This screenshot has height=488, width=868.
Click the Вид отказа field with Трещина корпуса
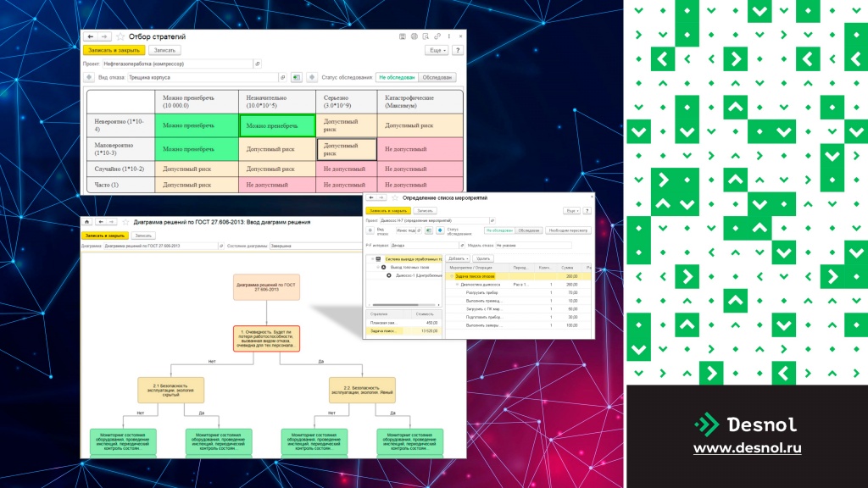point(203,77)
